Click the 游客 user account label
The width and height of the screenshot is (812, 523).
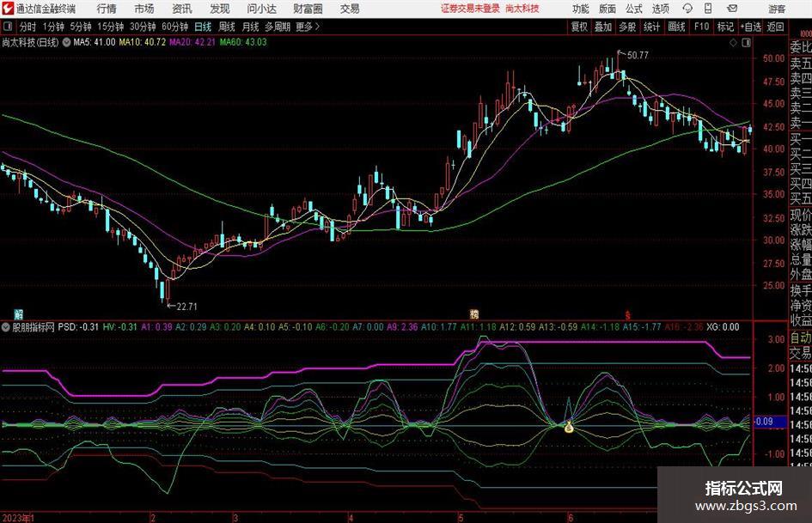pyautogui.click(x=777, y=9)
